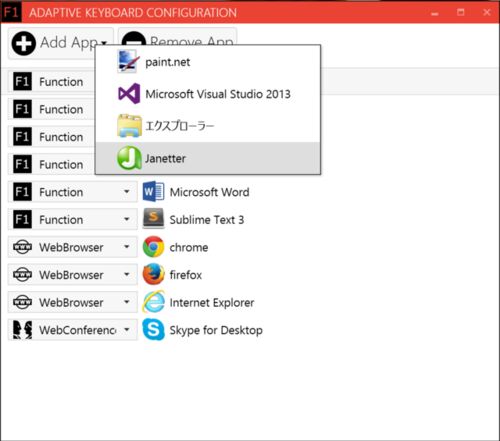Expand the WebBrowser dropdown for chrome
The height and width of the screenshot is (441, 500).
click(x=73, y=247)
